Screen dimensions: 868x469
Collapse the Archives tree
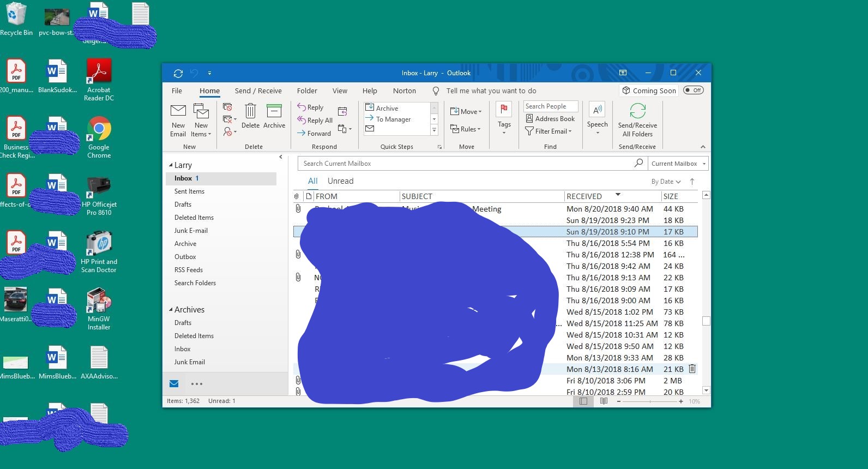click(x=171, y=310)
